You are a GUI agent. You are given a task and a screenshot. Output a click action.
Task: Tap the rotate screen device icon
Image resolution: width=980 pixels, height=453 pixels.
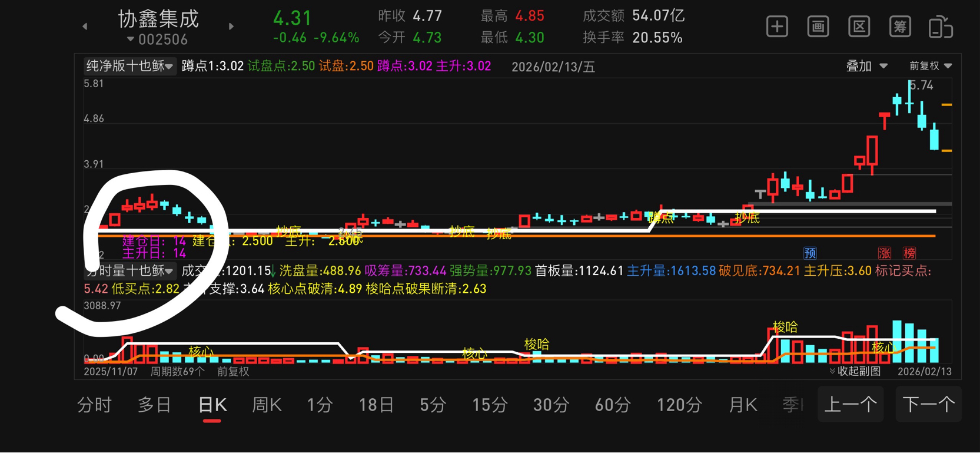[x=941, y=27]
